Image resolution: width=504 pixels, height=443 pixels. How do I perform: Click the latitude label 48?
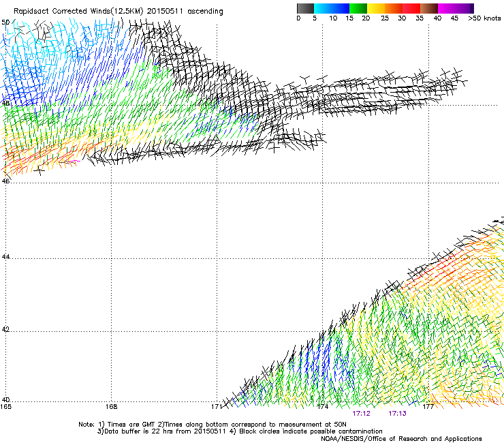5,104
